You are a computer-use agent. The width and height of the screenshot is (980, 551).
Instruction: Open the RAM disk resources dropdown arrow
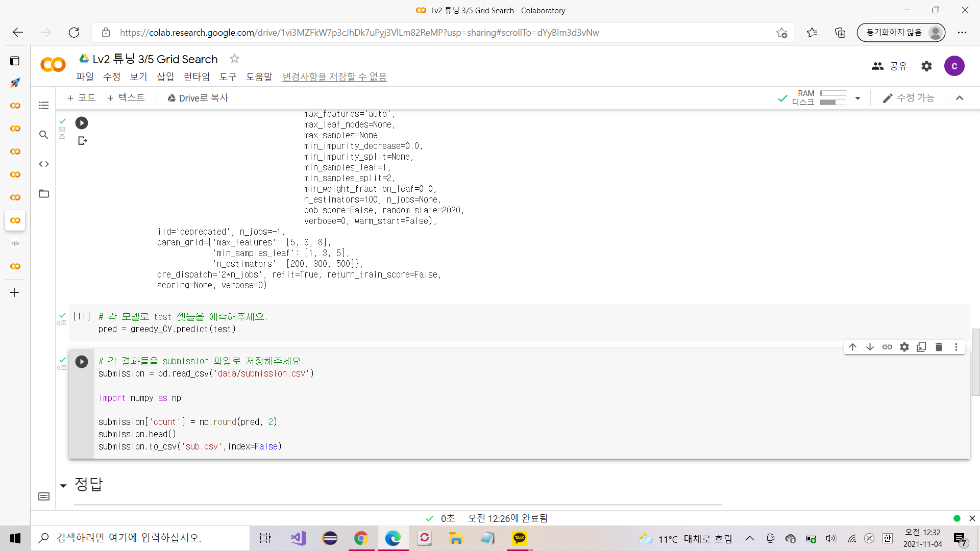pos(857,98)
